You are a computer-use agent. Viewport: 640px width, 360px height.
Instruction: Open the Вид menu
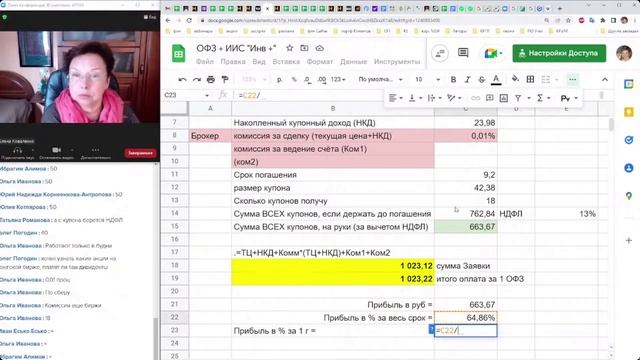pyautogui.click(x=259, y=62)
